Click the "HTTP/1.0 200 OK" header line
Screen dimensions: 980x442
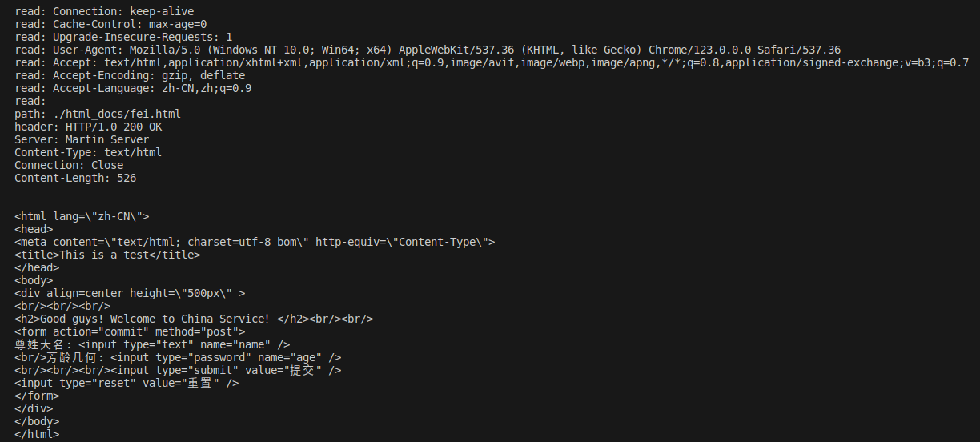click(x=88, y=127)
